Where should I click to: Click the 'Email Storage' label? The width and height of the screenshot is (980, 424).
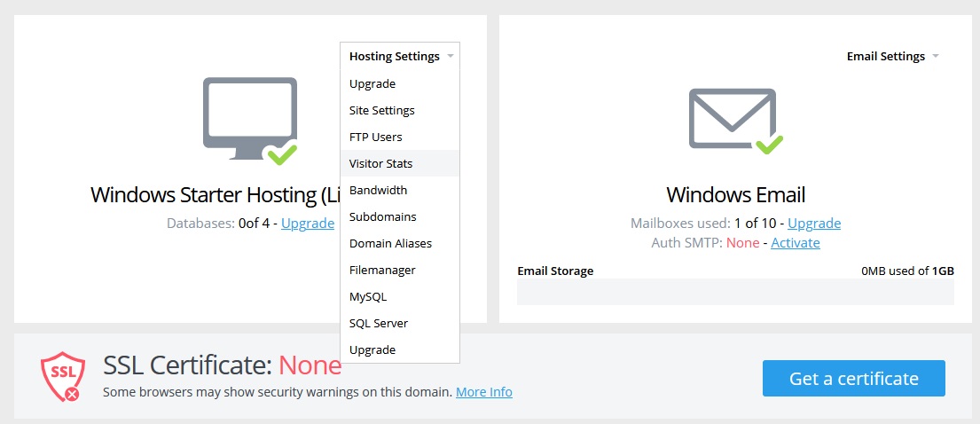click(x=555, y=271)
